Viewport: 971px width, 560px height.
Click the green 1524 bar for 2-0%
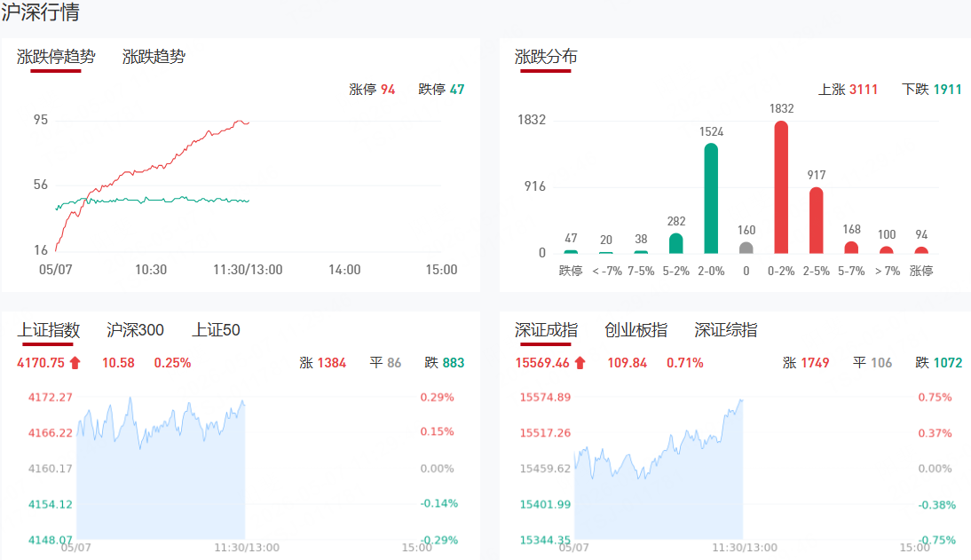[x=711, y=198]
